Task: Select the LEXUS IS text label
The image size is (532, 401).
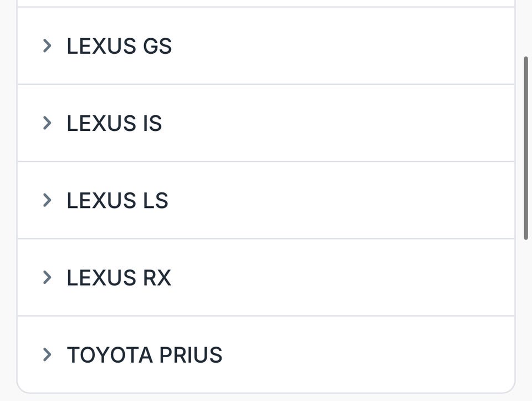Action: pos(114,123)
